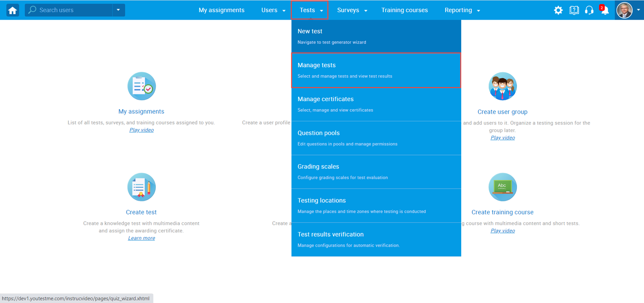Open the notifications bell icon
Image resolution: width=644 pixels, height=303 pixels.
[x=604, y=10]
